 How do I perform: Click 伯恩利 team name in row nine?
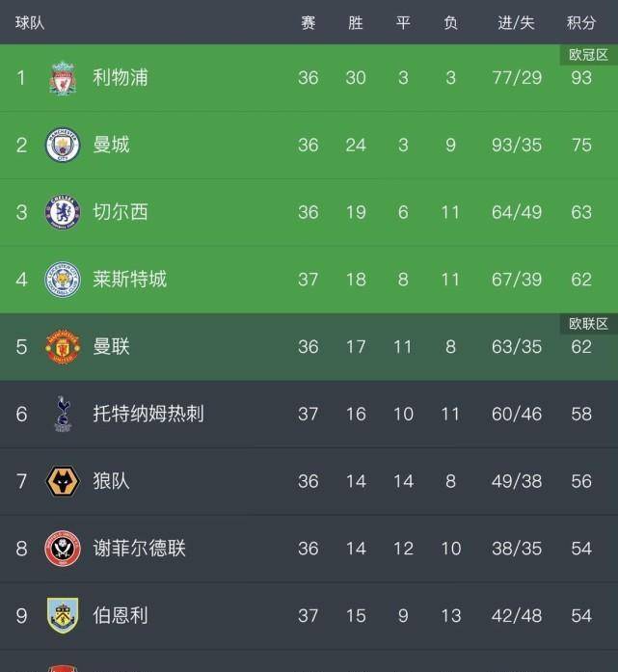(121, 615)
